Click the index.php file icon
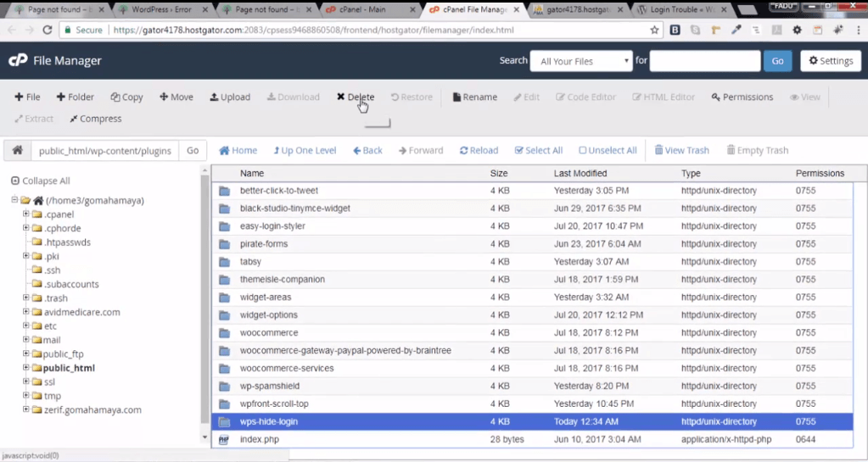Image resolution: width=868 pixels, height=462 pixels. click(224, 439)
